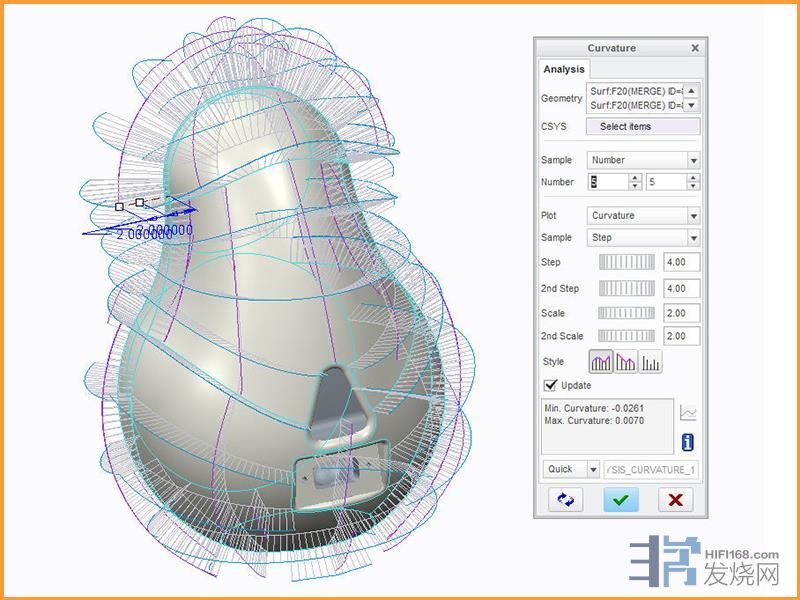Close the Curvature dialog
This screenshot has height=600, width=800.
click(695, 48)
